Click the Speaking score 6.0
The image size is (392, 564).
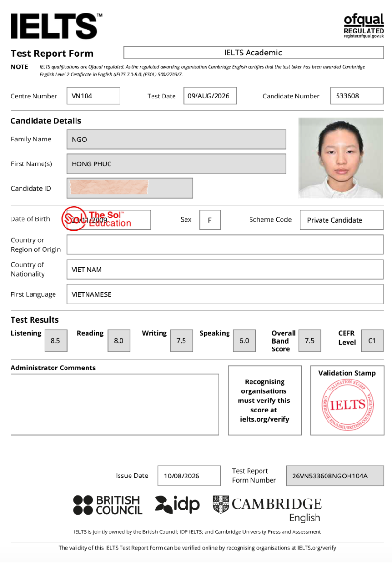point(245,341)
